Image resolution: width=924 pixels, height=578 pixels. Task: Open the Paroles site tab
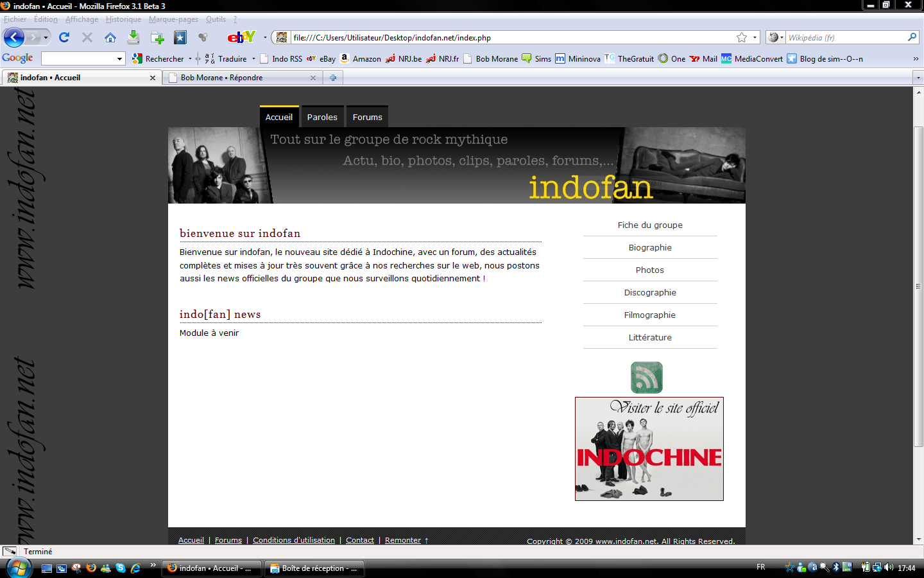click(322, 117)
